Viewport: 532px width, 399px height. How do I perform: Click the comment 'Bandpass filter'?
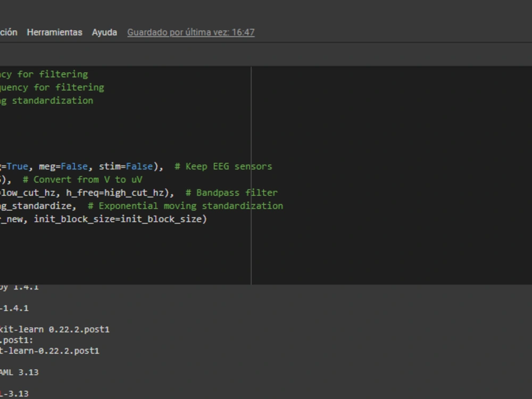[x=231, y=193]
